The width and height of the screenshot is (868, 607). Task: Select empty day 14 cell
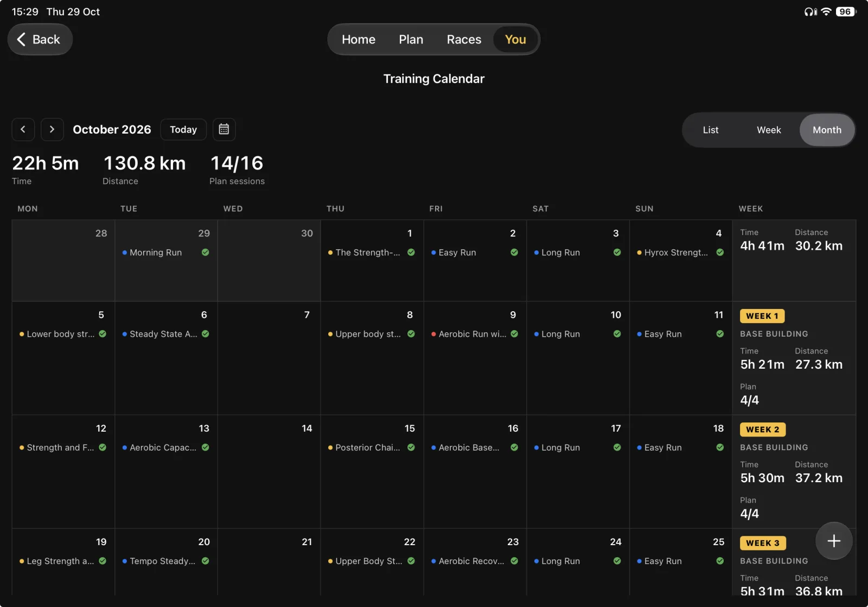(x=269, y=472)
